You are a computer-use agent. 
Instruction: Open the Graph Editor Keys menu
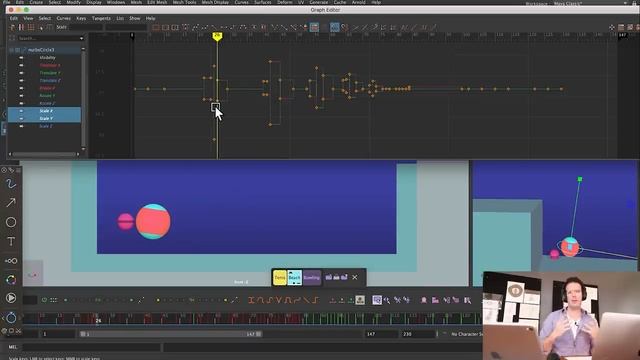coord(81,18)
